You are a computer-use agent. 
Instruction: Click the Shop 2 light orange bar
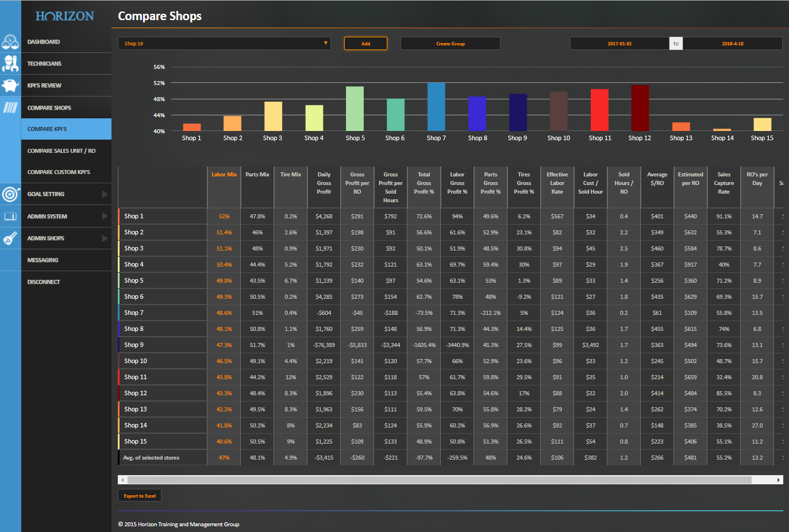coord(232,124)
